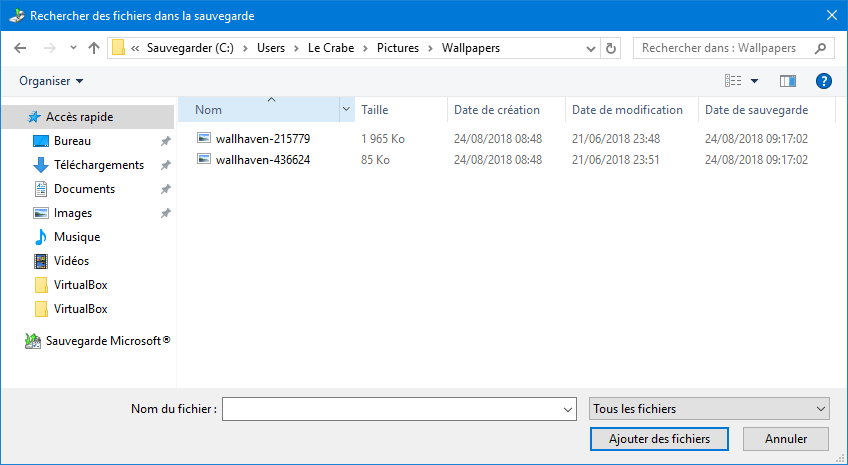Screen dimensions: 848x465
Task: Open the view options dropdown arrow
Action: (x=754, y=81)
